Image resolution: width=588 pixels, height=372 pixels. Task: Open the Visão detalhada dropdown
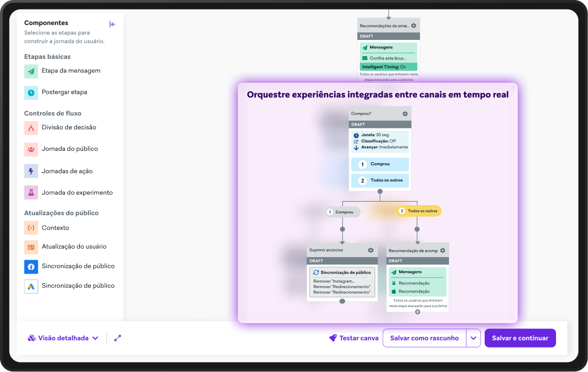[x=63, y=338]
